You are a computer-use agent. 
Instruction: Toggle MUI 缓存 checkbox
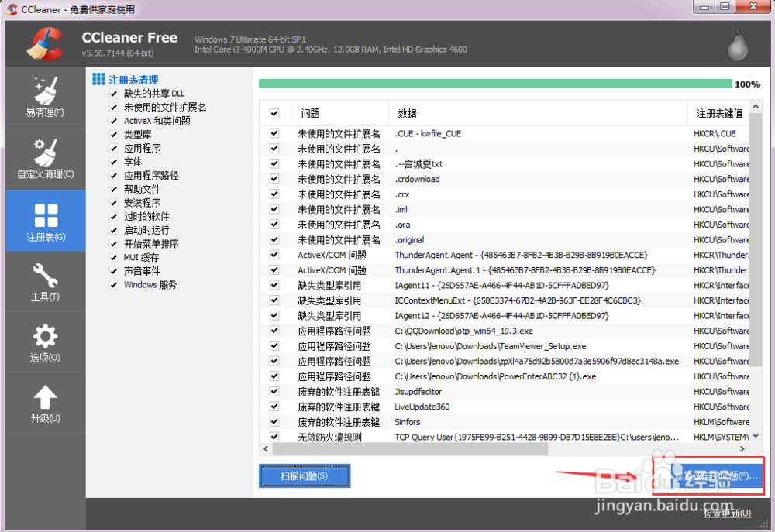[114, 257]
